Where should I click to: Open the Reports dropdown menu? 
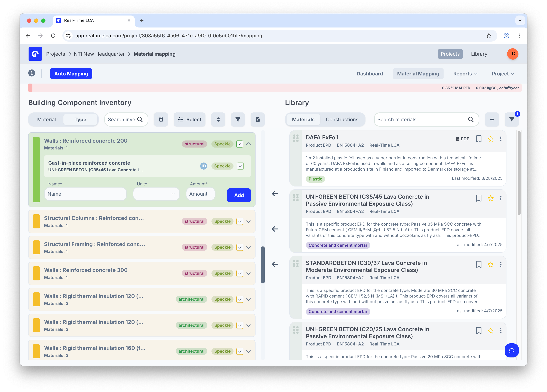point(465,73)
